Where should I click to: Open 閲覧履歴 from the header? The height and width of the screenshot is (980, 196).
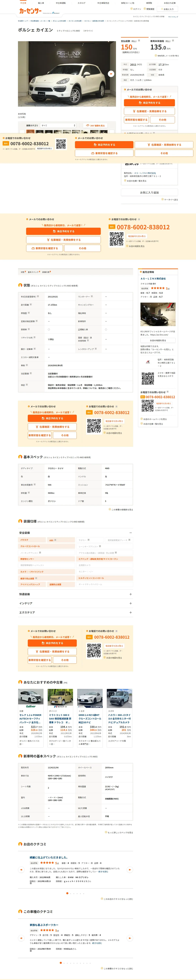(x=149, y=9)
